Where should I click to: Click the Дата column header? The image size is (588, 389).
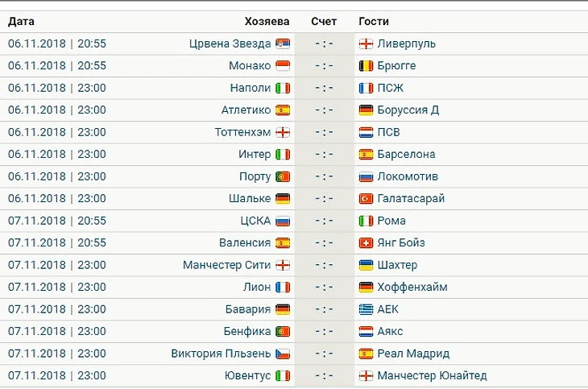[21, 22]
